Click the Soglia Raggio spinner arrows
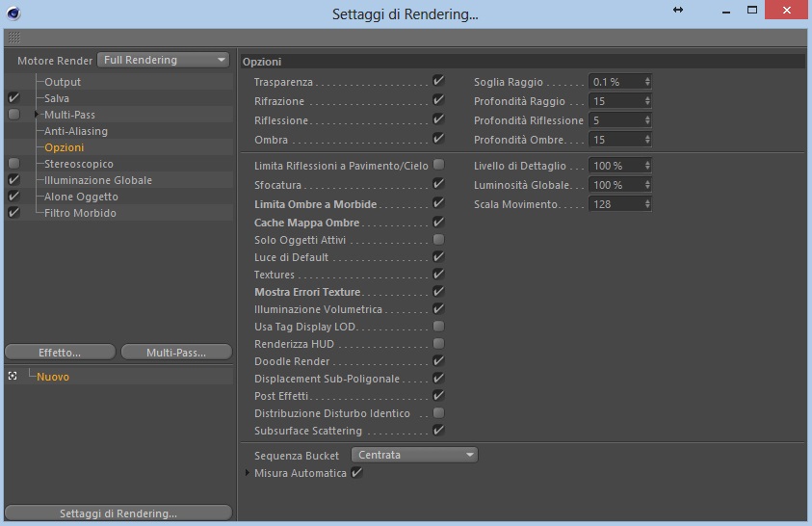 coord(647,82)
